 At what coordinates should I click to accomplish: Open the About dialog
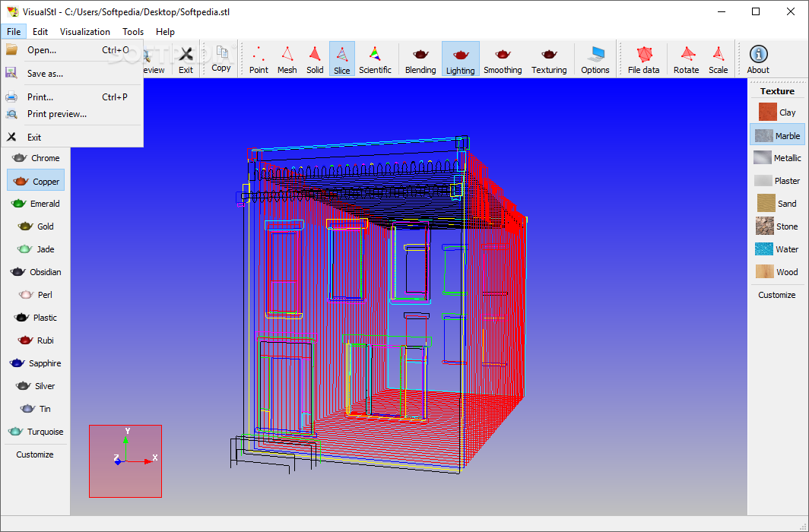[x=758, y=59]
